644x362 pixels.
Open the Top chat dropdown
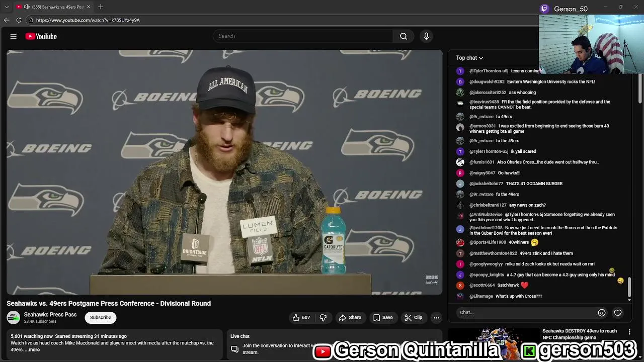point(469,58)
